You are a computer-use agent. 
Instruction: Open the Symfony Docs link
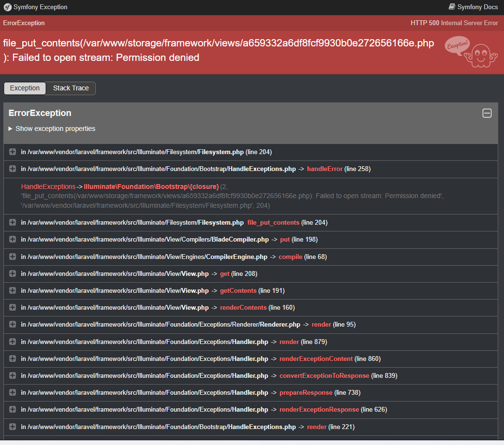pyautogui.click(x=473, y=7)
